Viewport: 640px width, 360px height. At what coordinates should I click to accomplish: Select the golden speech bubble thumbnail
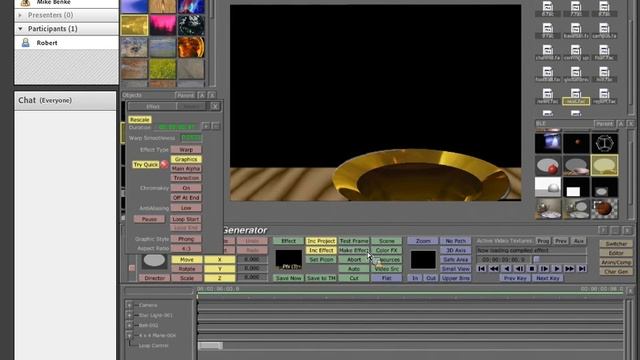604,165
